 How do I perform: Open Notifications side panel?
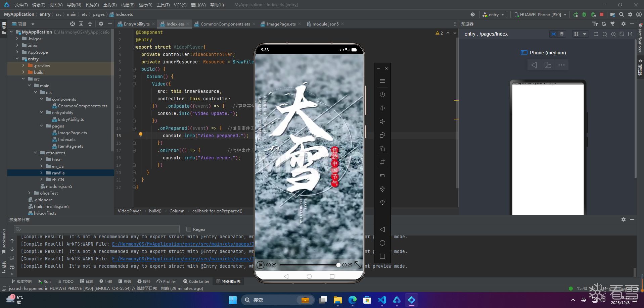[640, 38]
